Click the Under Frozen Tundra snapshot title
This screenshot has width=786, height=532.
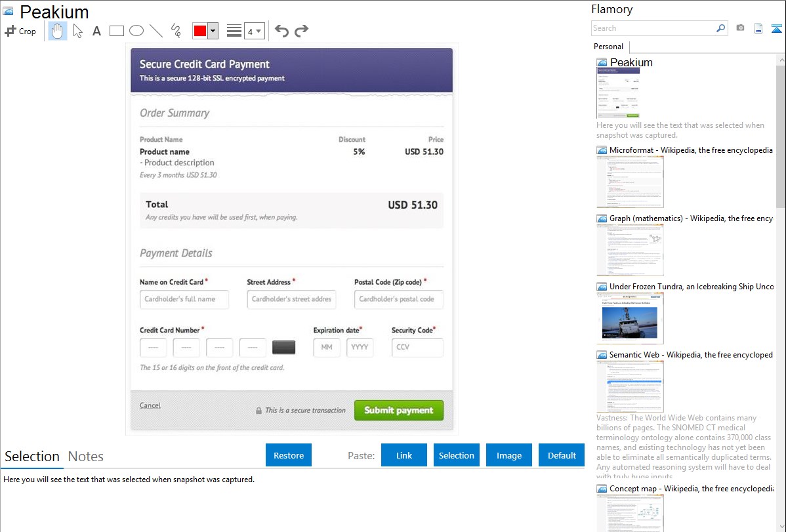point(692,286)
